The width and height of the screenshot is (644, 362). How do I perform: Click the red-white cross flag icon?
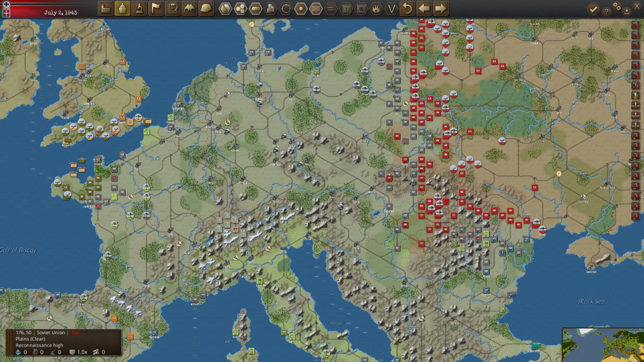(x=6, y=13)
